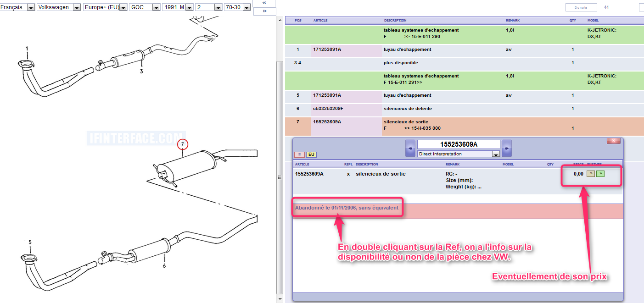Viewport: 644px width, 303px height.
Task: Click the part number field 155253609A
Action: [458, 144]
